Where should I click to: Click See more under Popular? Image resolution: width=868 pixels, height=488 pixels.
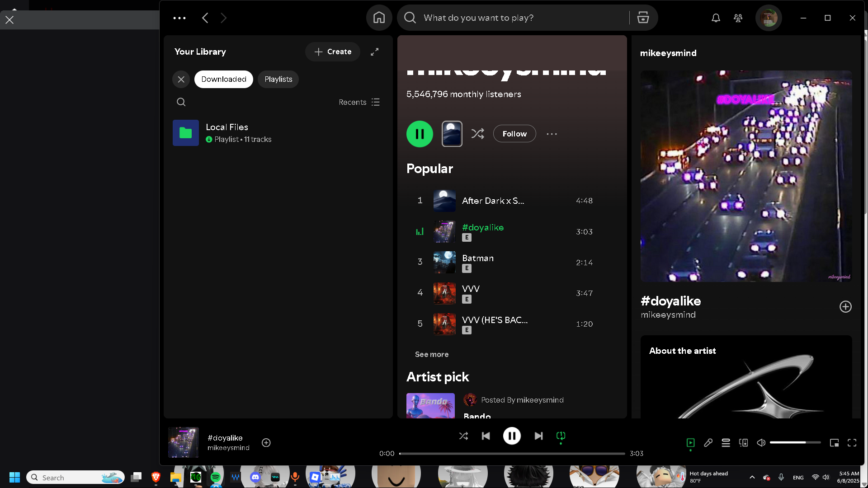(432, 355)
